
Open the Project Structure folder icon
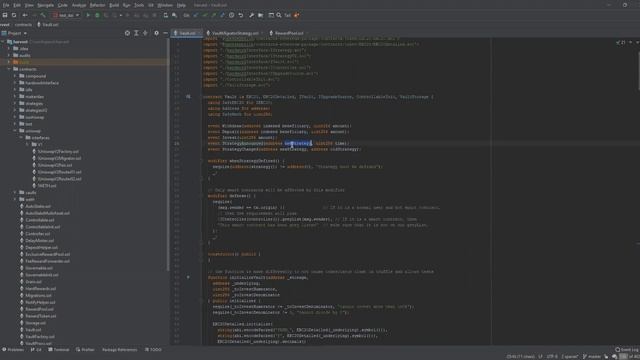click(x=260, y=15)
